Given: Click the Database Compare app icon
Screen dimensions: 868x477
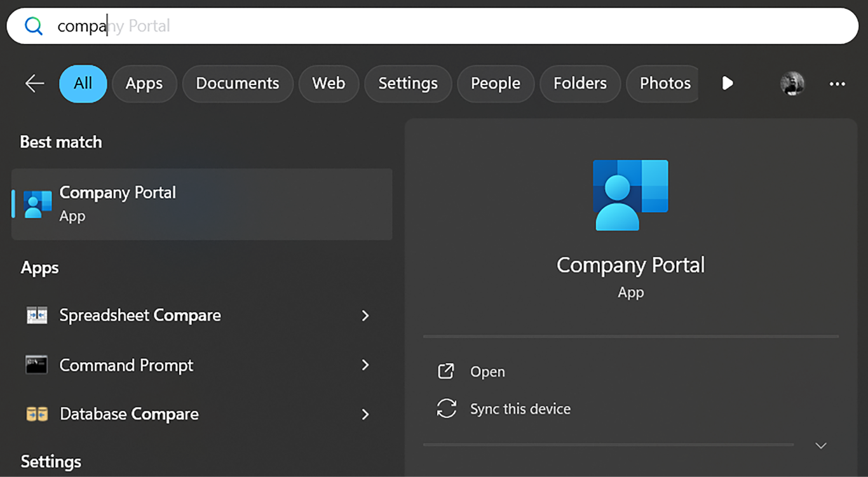Looking at the screenshot, I should (37, 414).
